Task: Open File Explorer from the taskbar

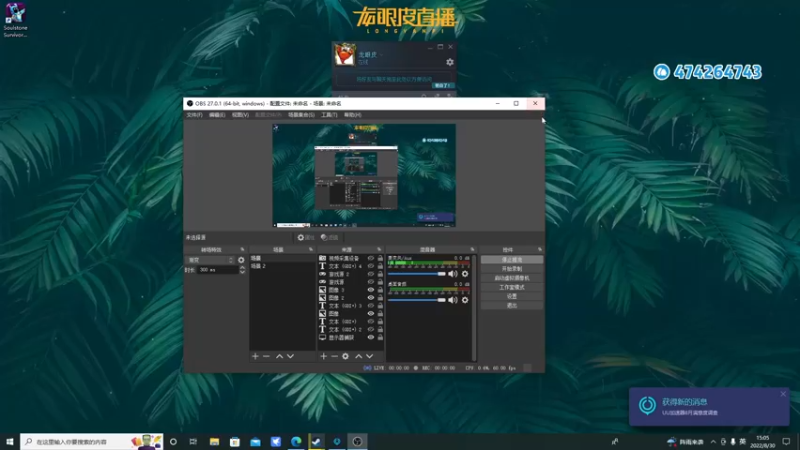Action: (x=214, y=441)
